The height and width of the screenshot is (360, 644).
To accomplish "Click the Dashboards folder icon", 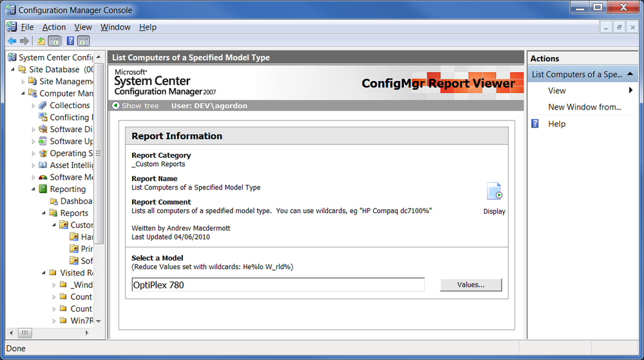I will 53,201.
